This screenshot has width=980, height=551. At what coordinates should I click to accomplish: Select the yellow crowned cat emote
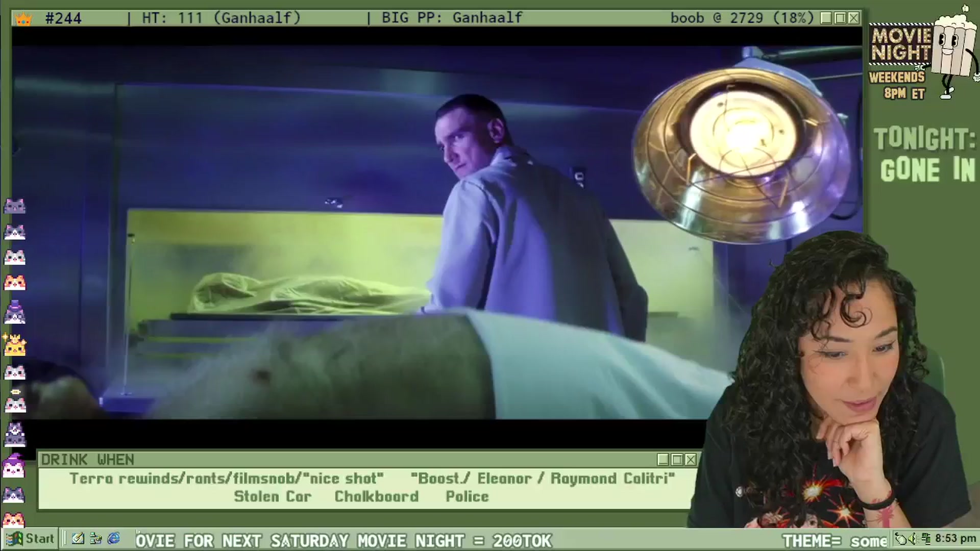pos(14,345)
